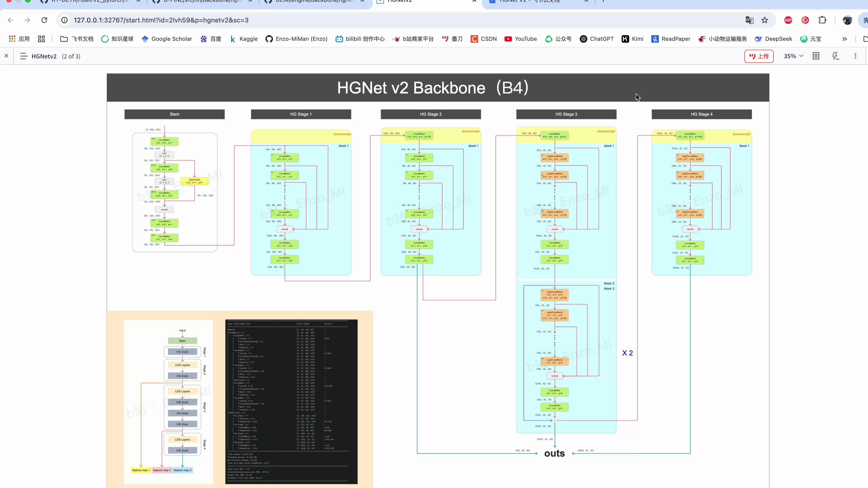Reload the current page
Image resolution: width=868 pixels, height=488 pixels.
[44, 20]
